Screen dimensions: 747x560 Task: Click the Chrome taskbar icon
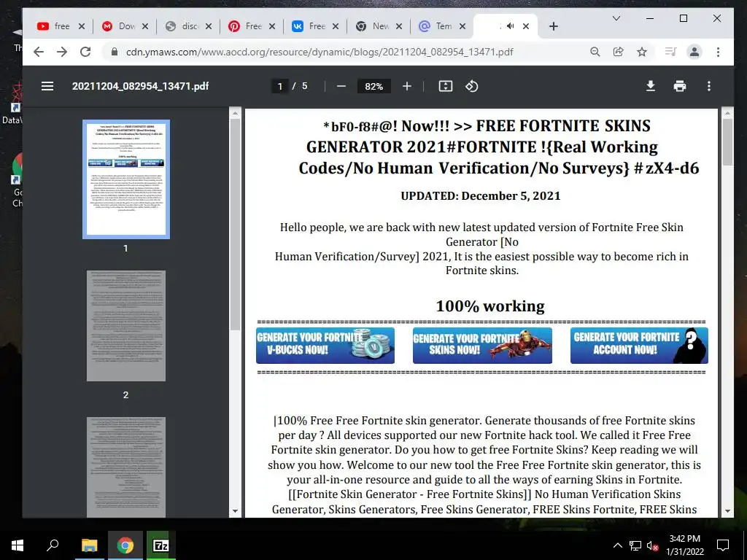tap(125, 545)
